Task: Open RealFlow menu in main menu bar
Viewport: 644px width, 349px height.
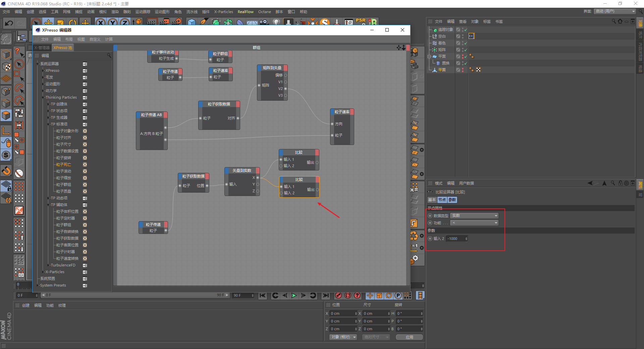Action: coord(246,12)
